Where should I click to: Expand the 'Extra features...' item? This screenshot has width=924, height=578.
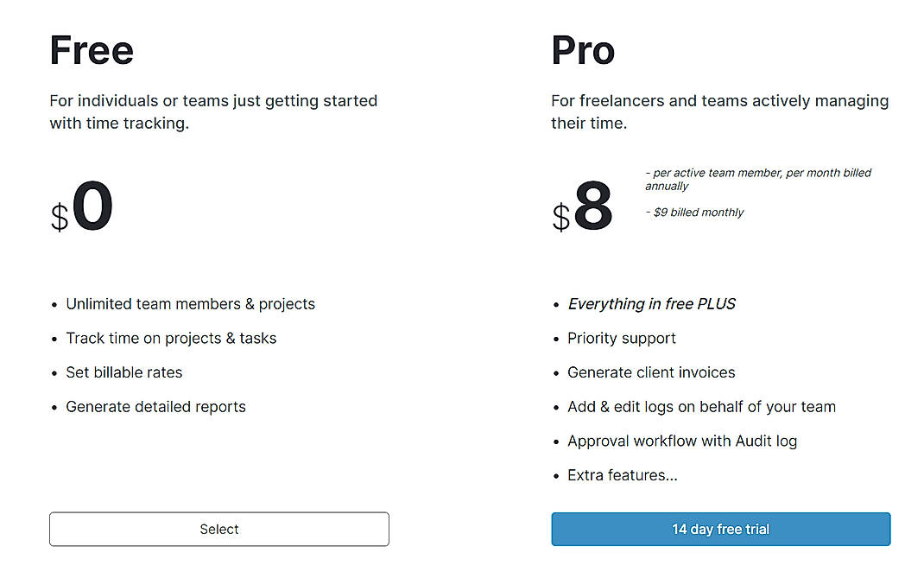[x=623, y=474]
